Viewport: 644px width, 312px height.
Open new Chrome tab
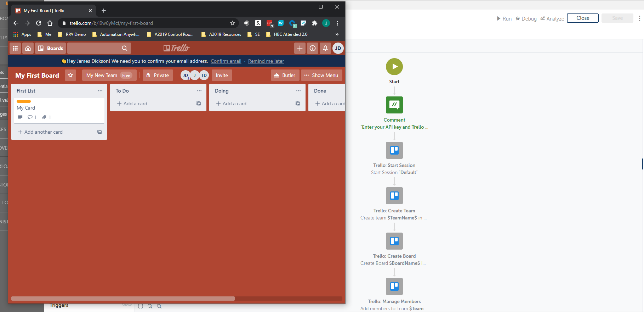(104, 11)
